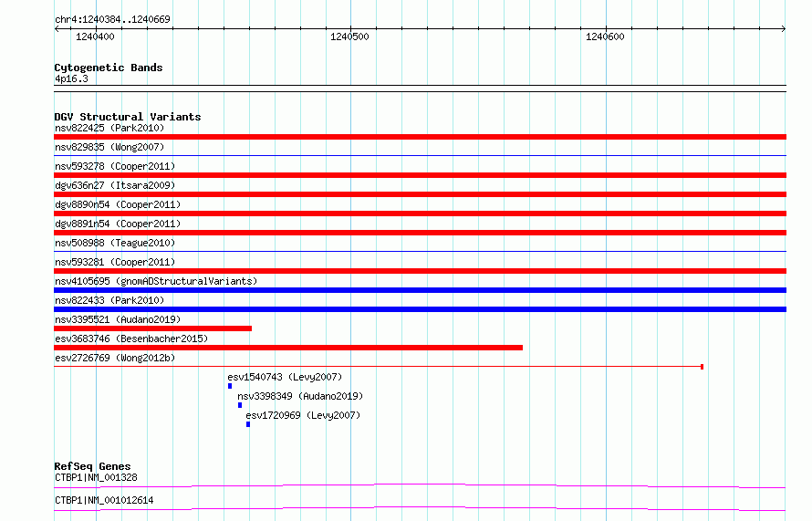Select the red bar under nsv593281
The width and height of the screenshot is (812, 521).
pyautogui.click(x=420, y=271)
